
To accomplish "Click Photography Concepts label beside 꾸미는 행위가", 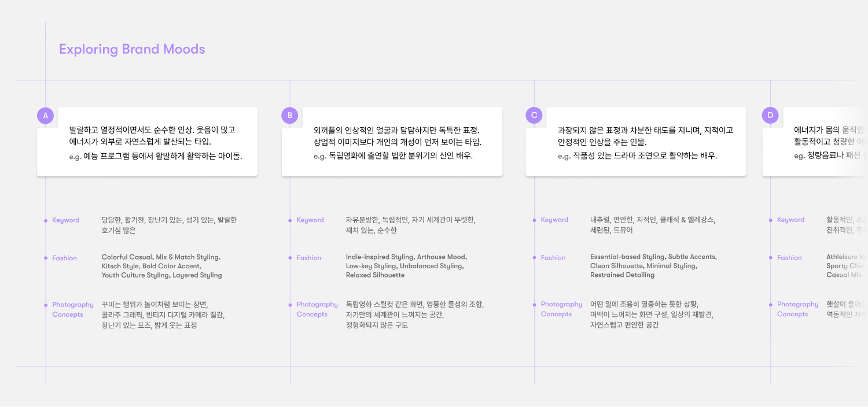I will pyautogui.click(x=73, y=309).
